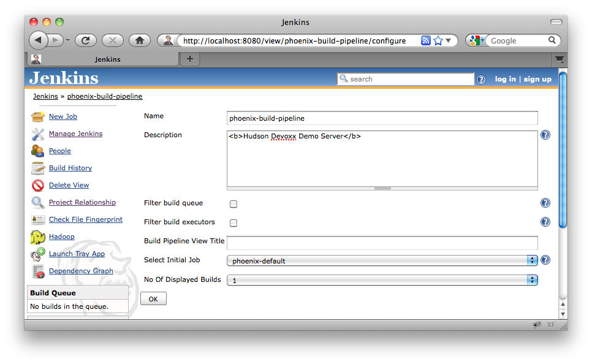The height and width of the screenshot is (364, 592).
Task: Enable the Filter build queue checkbox
Action: point(233,204)
